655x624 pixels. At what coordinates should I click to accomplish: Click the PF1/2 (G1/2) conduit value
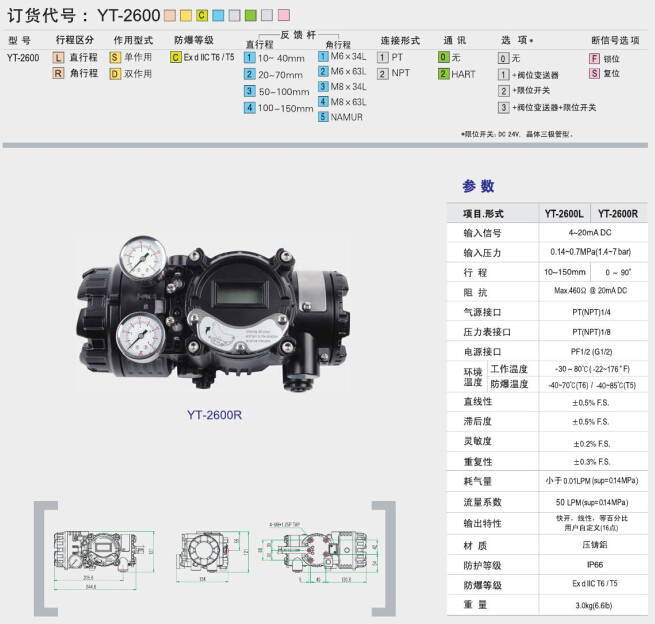coord(592,352)
